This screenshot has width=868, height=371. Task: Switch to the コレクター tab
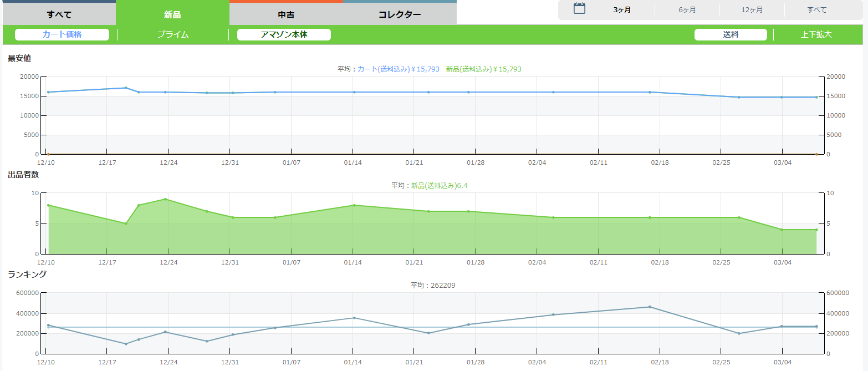pos(400,14)
